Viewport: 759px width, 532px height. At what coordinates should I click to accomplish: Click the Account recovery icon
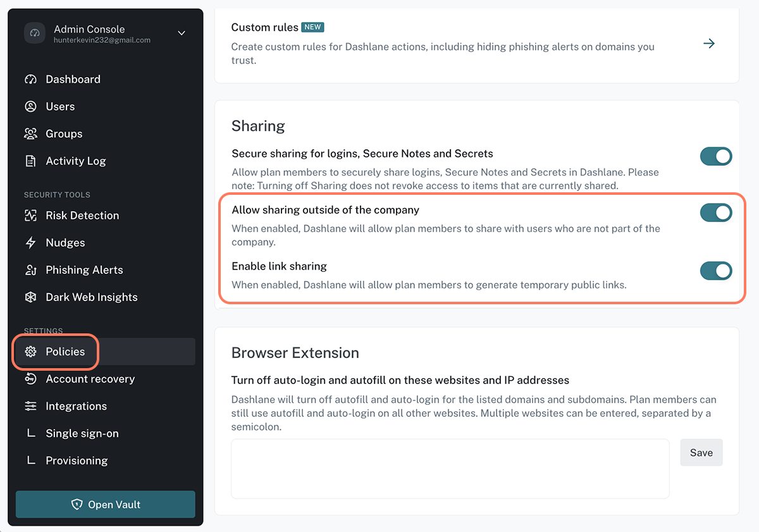(30, 379)
